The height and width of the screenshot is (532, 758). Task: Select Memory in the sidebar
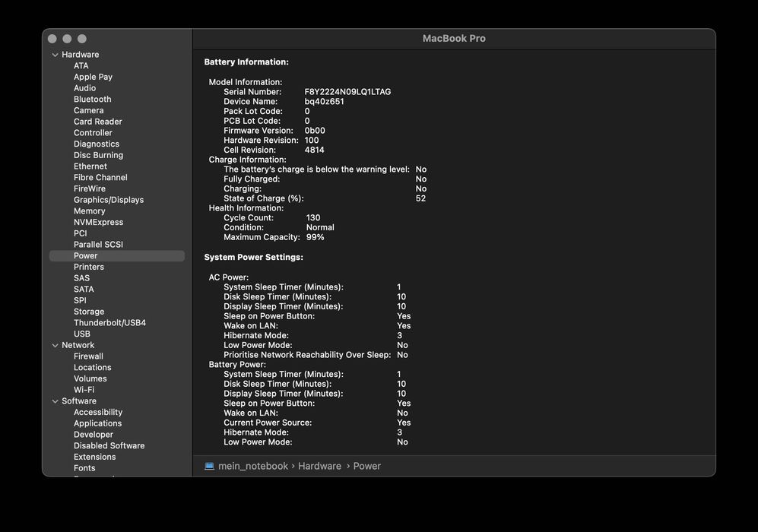click(x=90, y=211)
